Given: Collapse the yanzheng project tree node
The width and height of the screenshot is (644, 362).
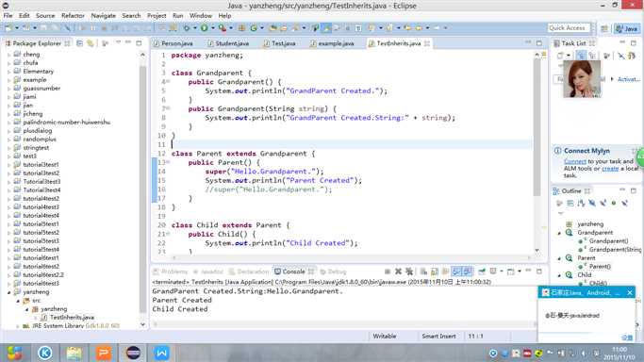Looking at the screenshot, I should point(9,292).
